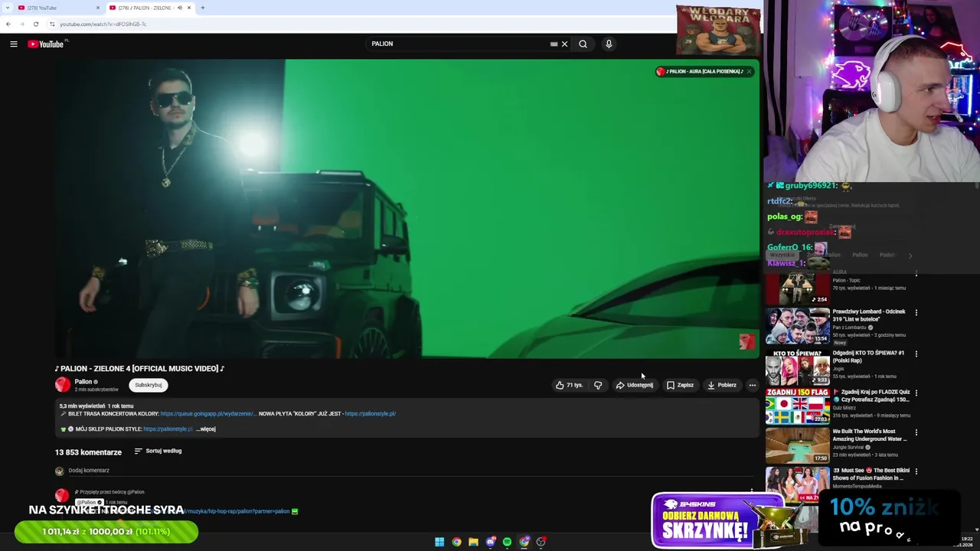Open the goingapp.pl ticket link
Viewport: 980px width, 551px height.
tap(208, 414)
